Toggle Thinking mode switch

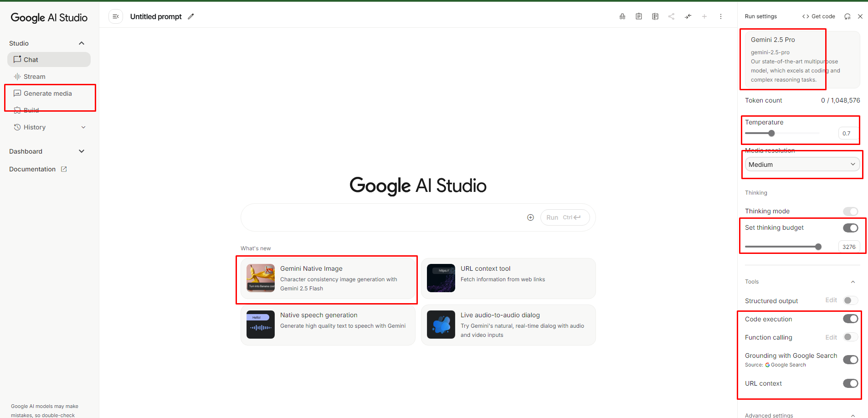(851, 211)
